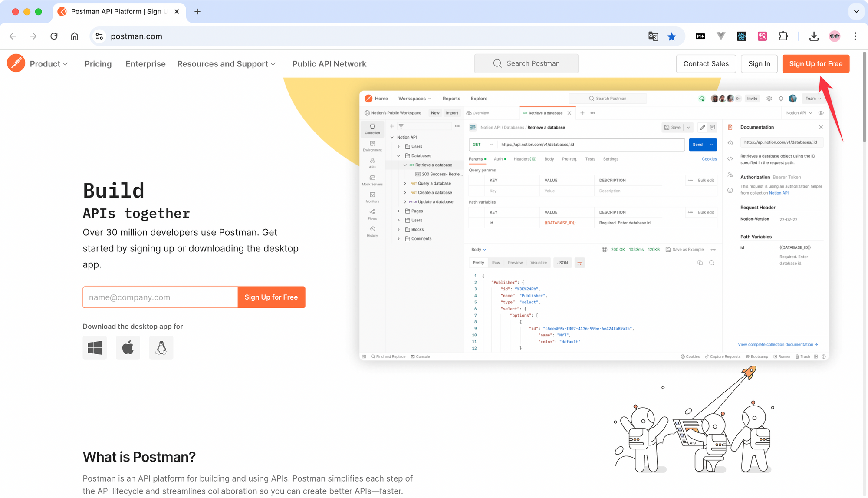This screenshot has width=868, height=498.
Task: Open the Chrome three-dot menu
Action: point(855,36)
